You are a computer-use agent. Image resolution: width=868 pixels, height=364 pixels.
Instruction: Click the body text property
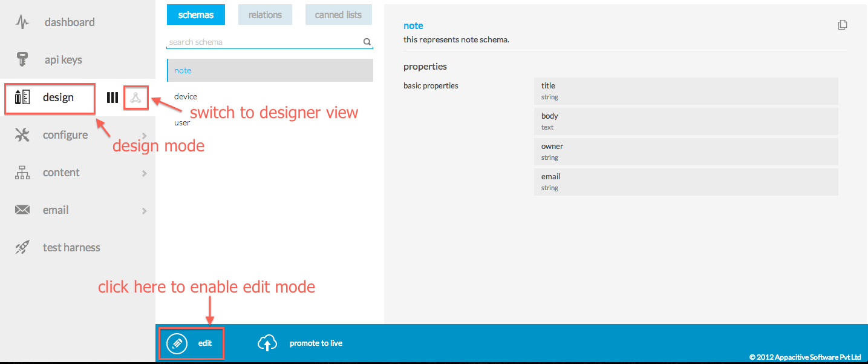click(686, 121)
